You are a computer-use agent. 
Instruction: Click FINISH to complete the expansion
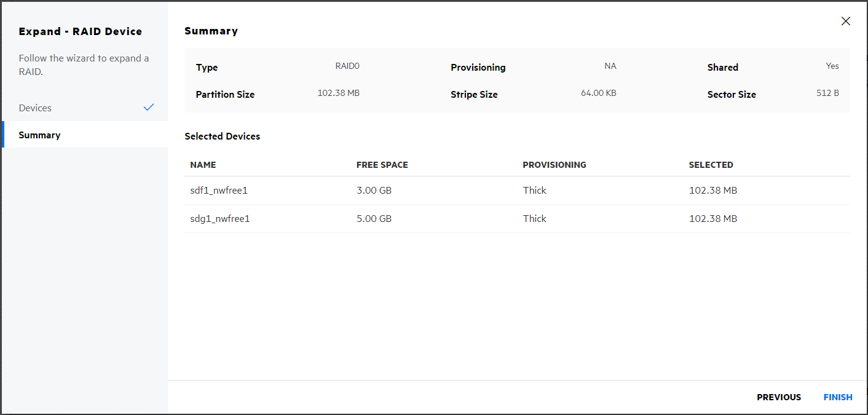(x=837, y=397)
